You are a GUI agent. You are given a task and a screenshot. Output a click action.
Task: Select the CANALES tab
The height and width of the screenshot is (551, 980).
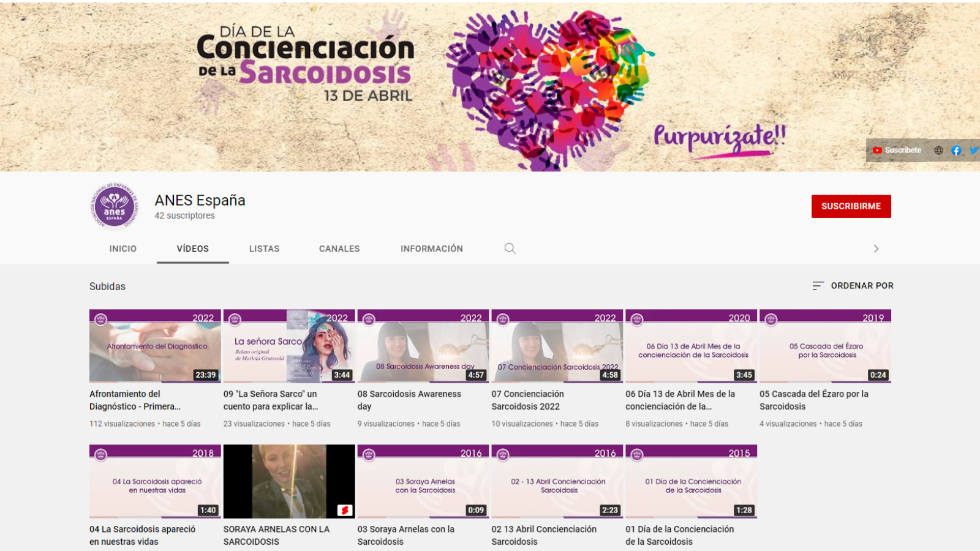pos(339,249)
